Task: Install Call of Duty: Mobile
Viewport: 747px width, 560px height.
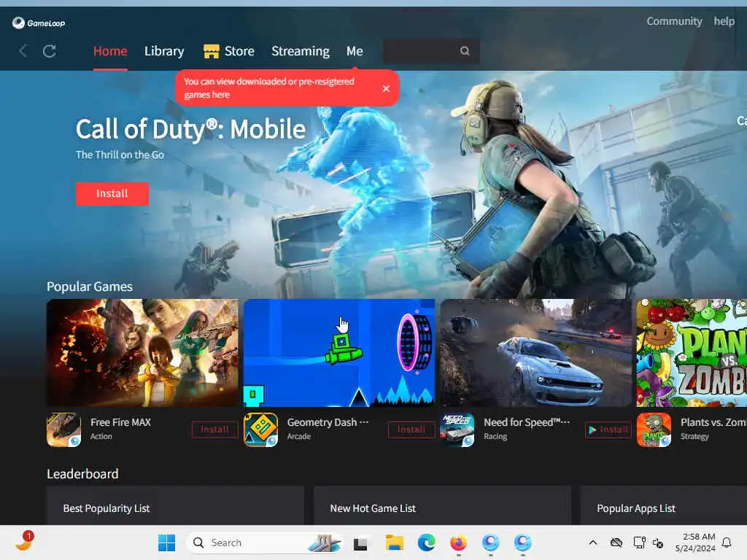Action: 112,194
